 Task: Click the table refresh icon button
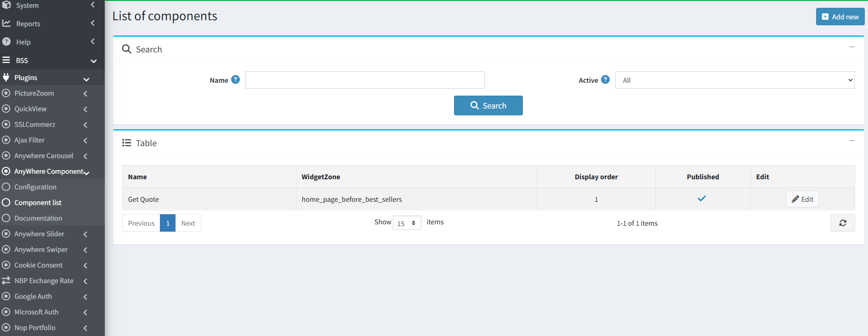pos(843,223)
